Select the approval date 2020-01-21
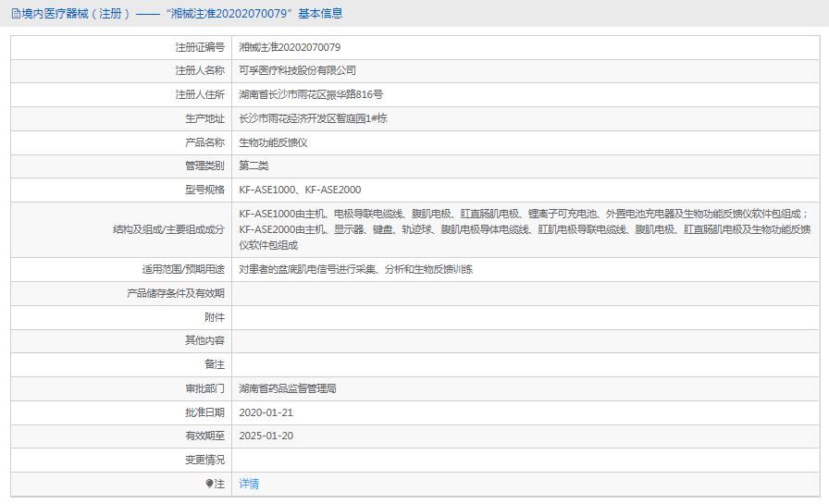Image resolution: width=829 pixels, height=504 pixels. coord(266,412)
